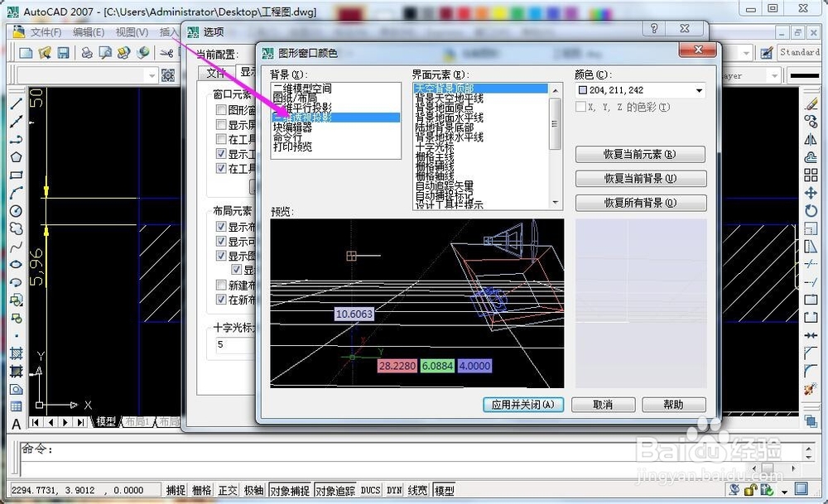Click the 恢复当前元素 button
828x504 pixels.
(641, 154)
